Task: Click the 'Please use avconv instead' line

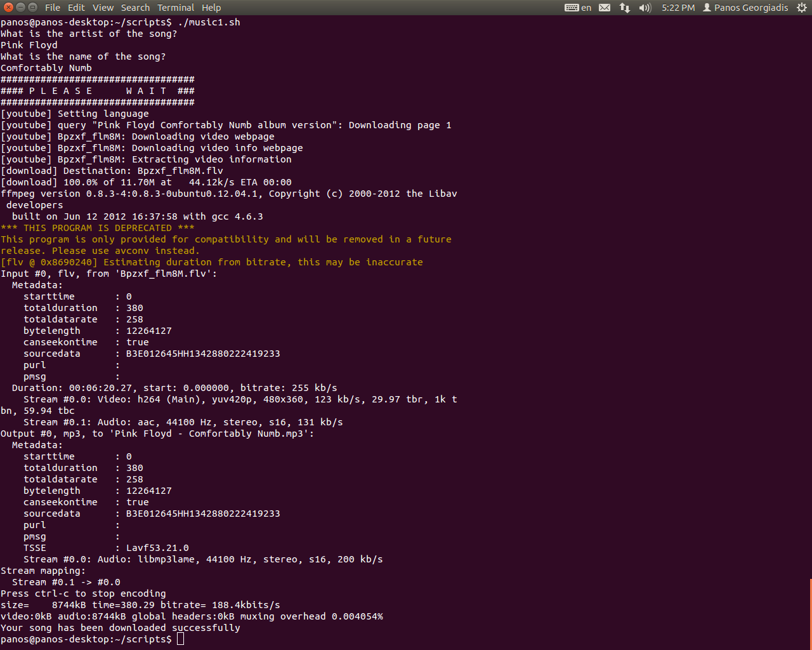Action: point(100,251)
